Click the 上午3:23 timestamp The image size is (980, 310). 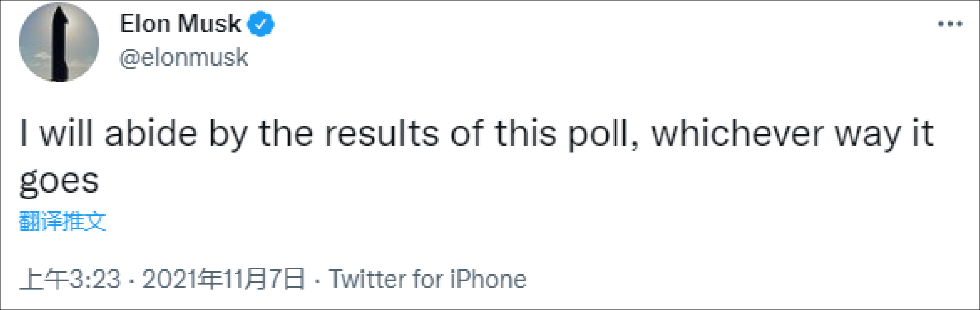point(70,279)
